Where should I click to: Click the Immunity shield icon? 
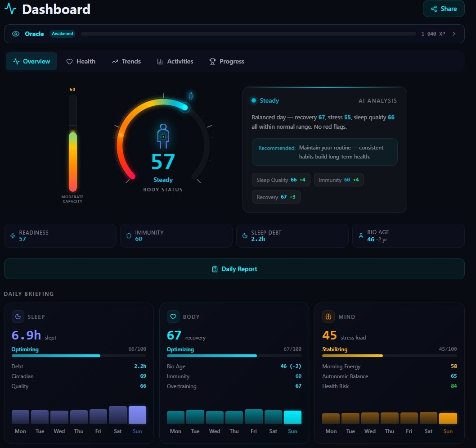click(x=129, y=235)
